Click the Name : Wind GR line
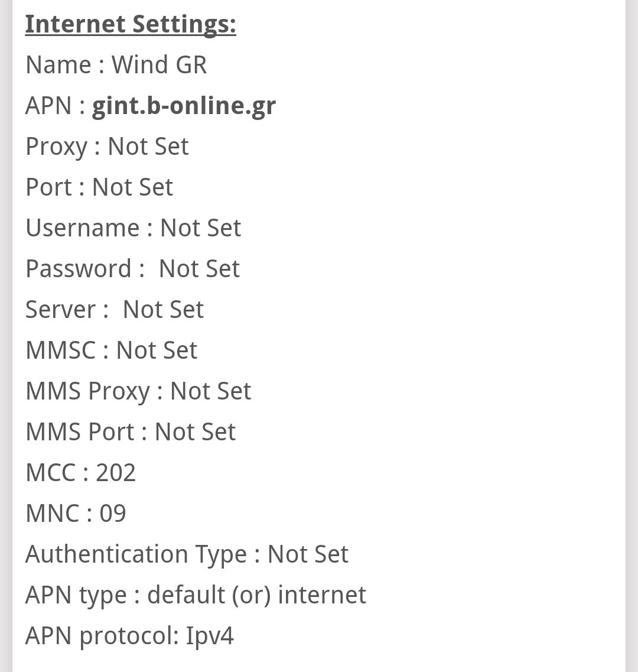Image resolution: width=638 pixels, height=672 pixels. (116, 65)
